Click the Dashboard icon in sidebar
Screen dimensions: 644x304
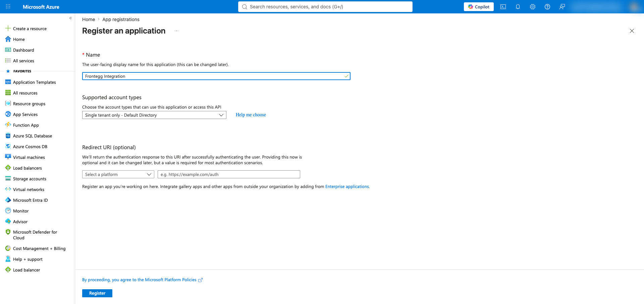pyautogui.click(x=8, y=50)
